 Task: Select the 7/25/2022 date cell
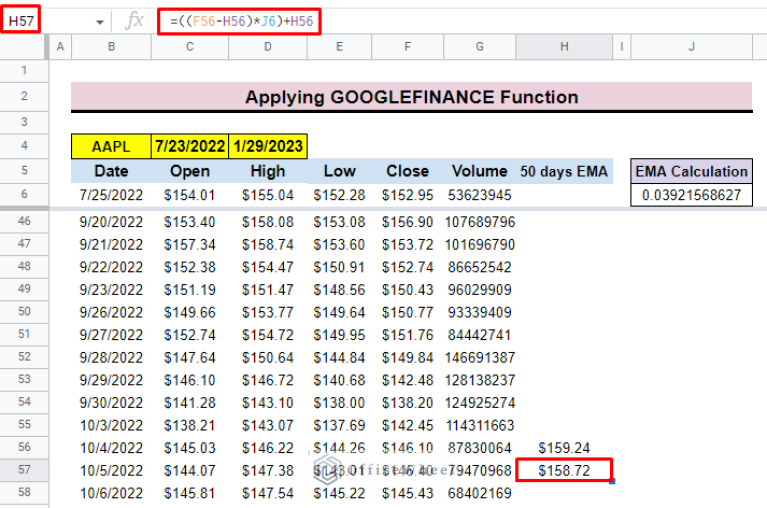tap(111, 195)
